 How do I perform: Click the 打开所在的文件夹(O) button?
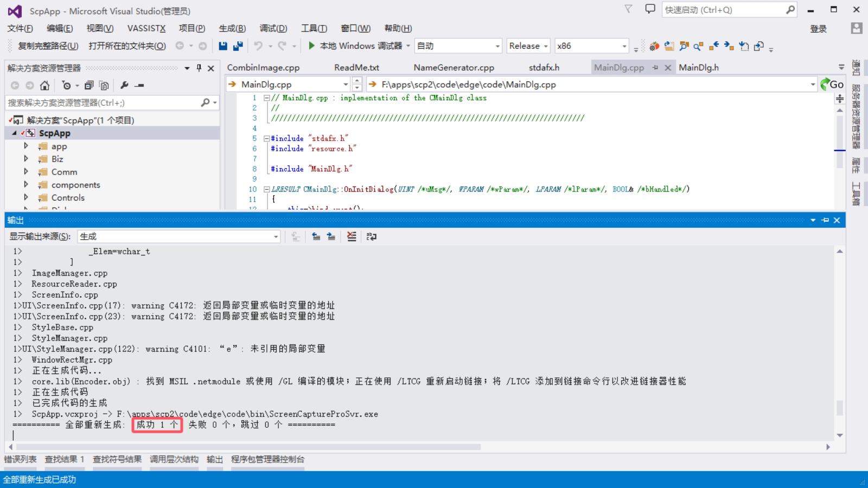click(127, 46)
